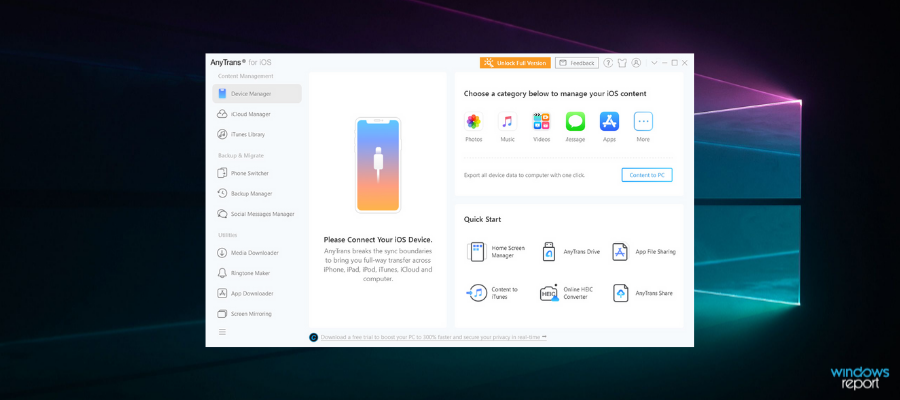
Task: Open AnyTrans Drive quick start
Action: pyautogui.click(x=570, y=252)
